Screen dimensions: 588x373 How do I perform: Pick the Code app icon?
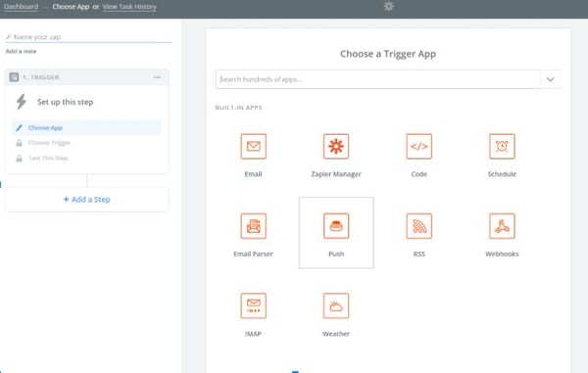tap(418, 146)
